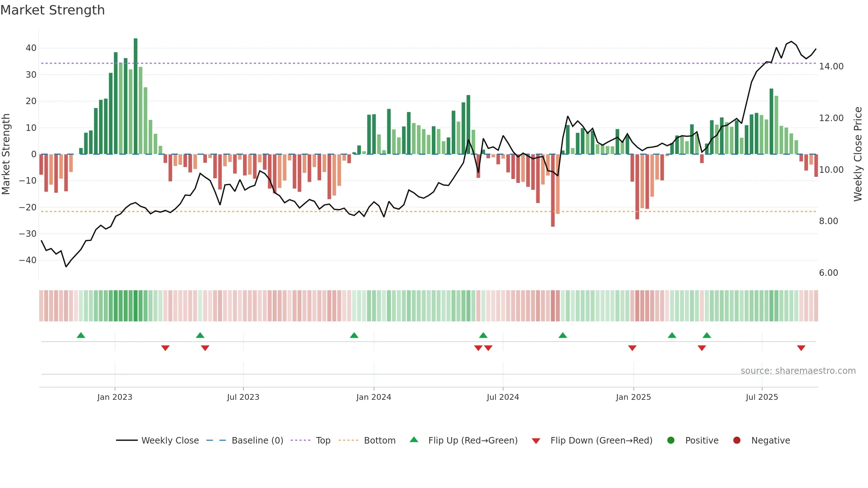Click the Weekly Close Price axis title

(x=858, y=154)
